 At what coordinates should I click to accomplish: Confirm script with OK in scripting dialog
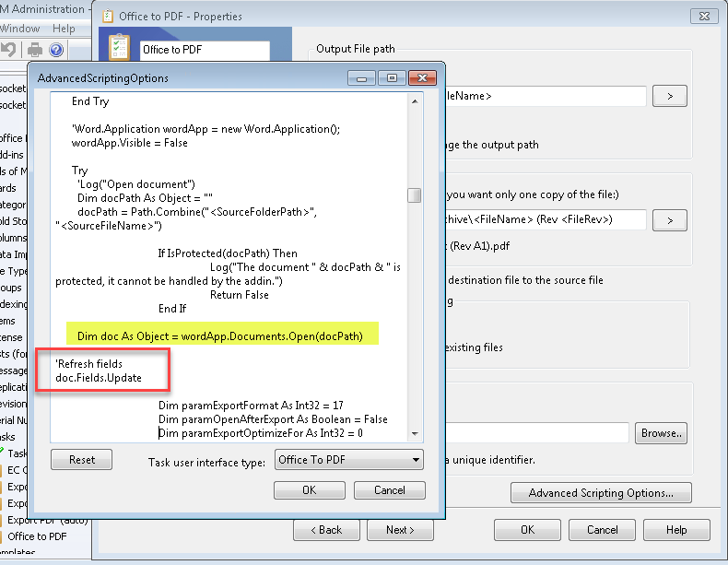tap(310, 490)
